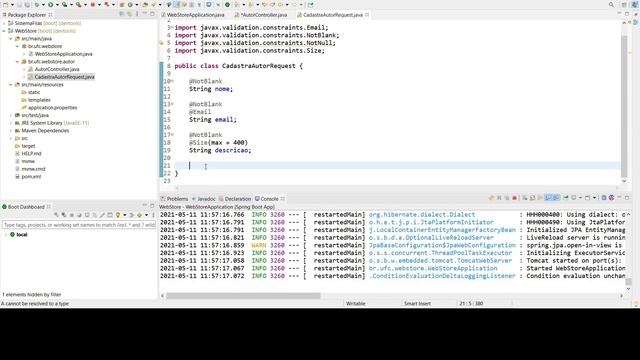Select the local node in Boot Dashboard
The width and height of the screenshot is (640, 360).
[x=22, y=235]
